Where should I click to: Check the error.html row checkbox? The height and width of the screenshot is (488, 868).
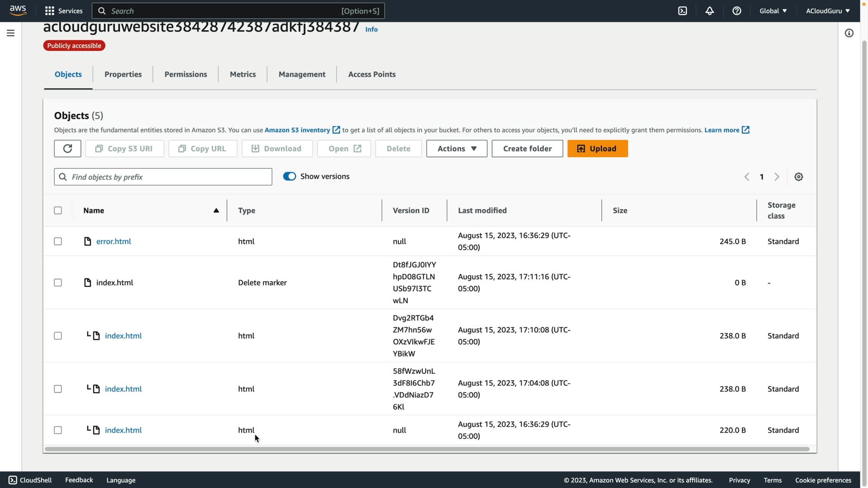(58, 241)
